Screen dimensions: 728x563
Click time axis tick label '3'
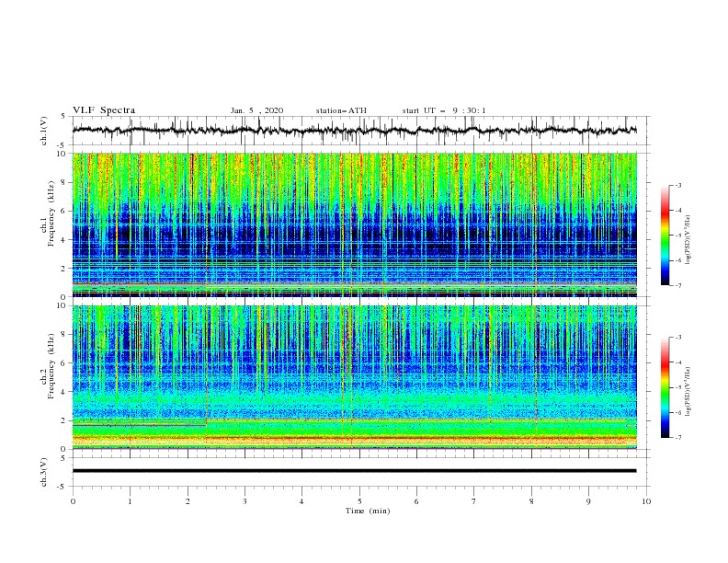(x=245, y=501)
